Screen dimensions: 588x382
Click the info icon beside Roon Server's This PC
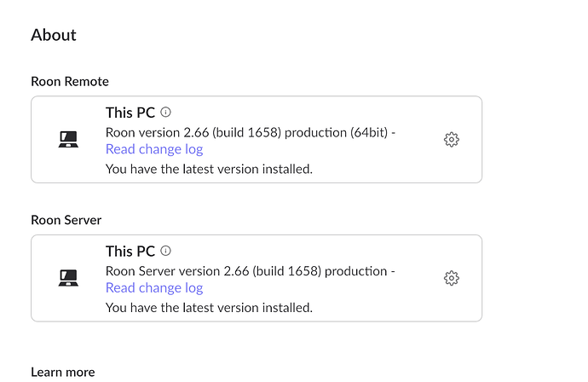(x=165, y=251)
